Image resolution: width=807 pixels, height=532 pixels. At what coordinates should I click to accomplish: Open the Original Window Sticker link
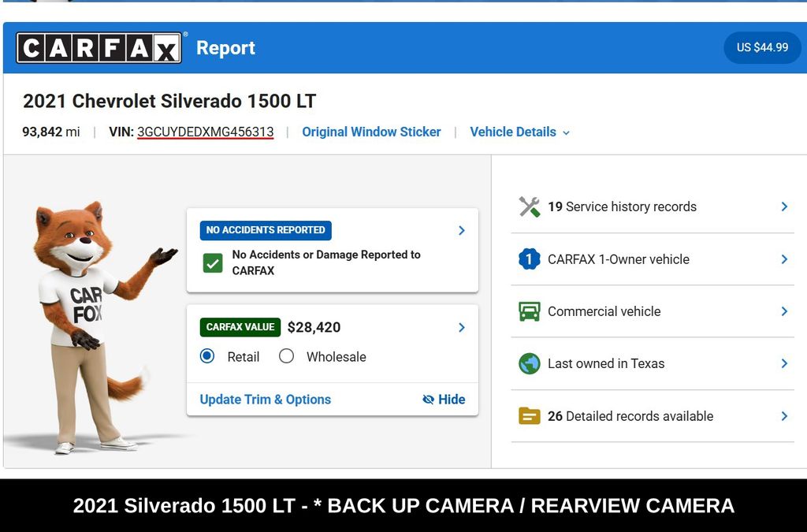(371, 132)
